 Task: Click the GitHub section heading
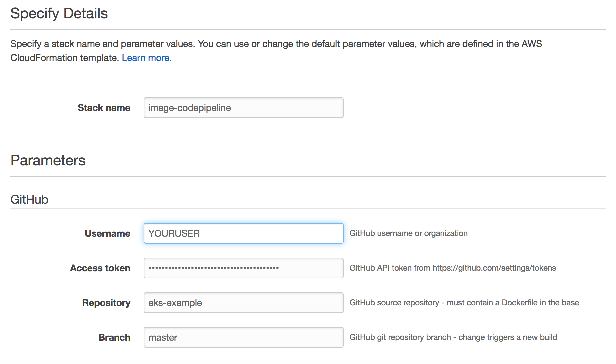tap(29, 199)
